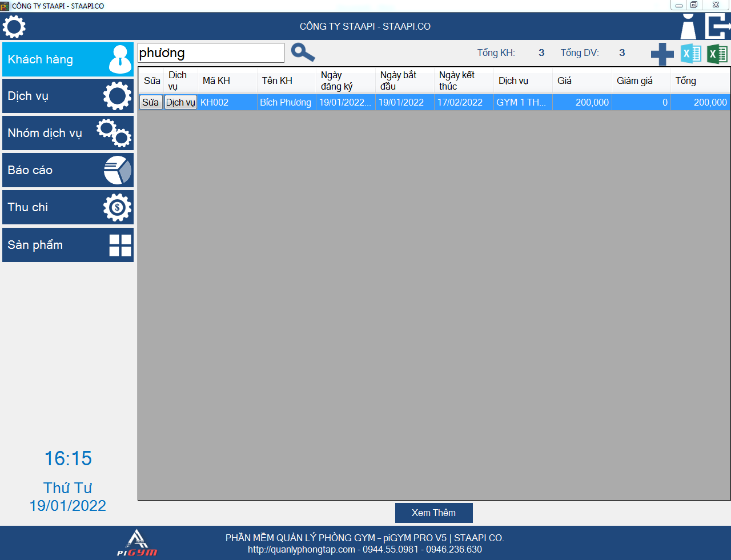This screenshot has width=731, height=560.
Task: Click the Tên KH column header
Action: [x=277, y=81]
